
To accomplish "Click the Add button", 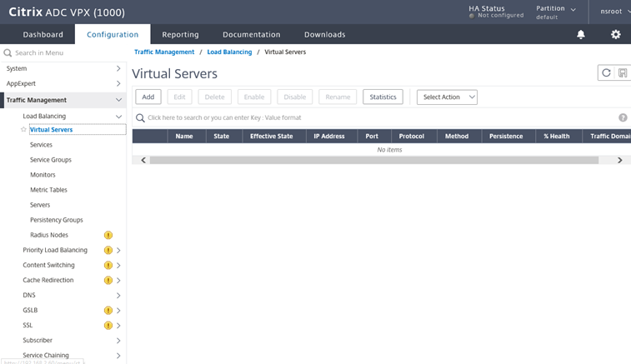I will pos(148,97).
